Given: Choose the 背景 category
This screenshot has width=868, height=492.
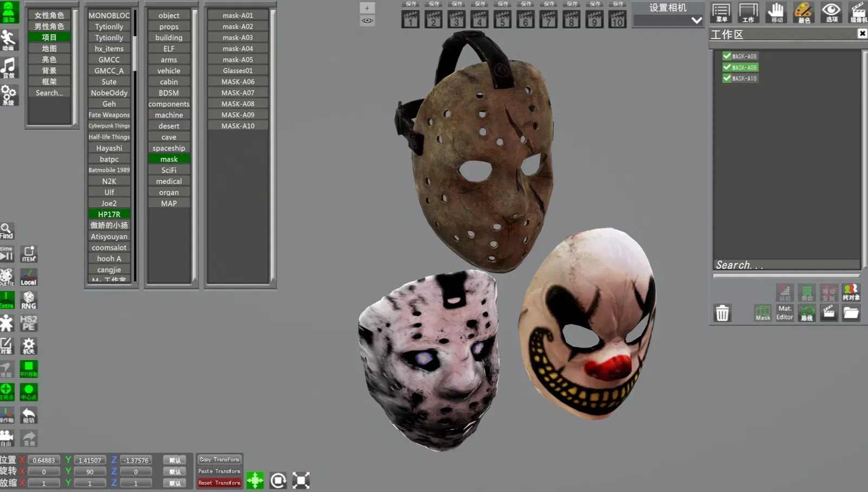Looking at the screenshot, I should click(x=49, y=71).
